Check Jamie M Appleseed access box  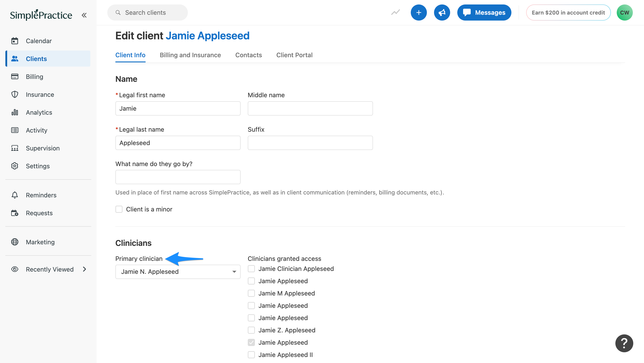tap(251, 293)
